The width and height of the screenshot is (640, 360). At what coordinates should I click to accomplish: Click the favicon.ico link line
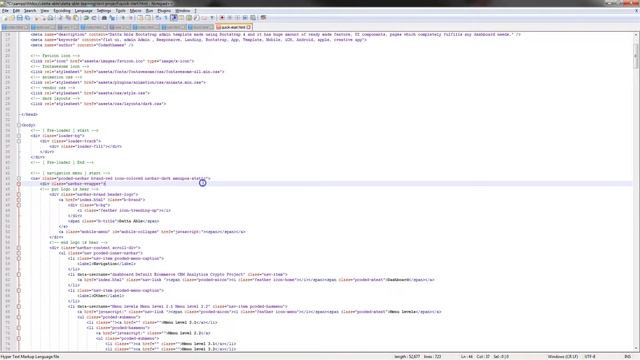(x=112, y=61)
